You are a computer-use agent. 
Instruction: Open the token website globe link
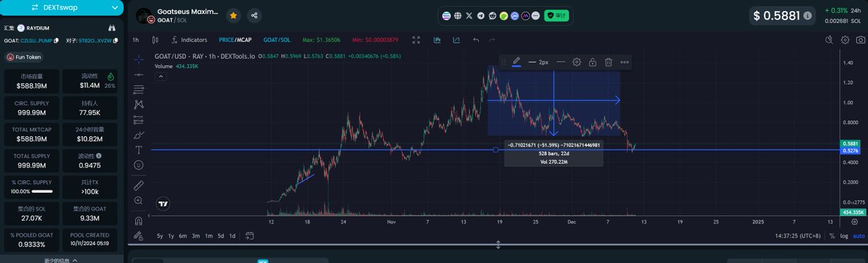click(458, 15)
